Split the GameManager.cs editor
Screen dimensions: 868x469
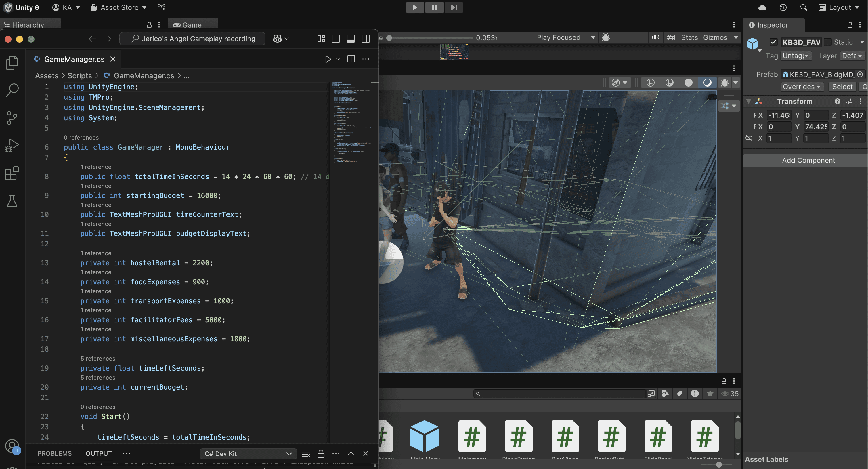[x=351, y=59]
